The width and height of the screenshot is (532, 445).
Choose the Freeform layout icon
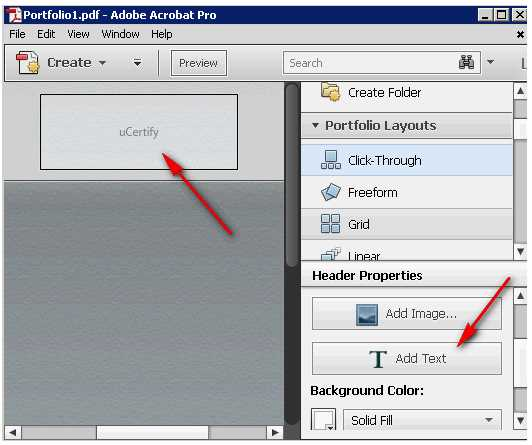tap(330, 192)
